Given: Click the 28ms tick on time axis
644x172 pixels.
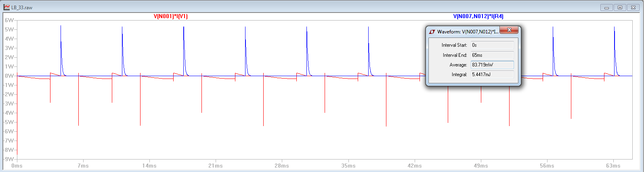Looking at the screenshot, I should tap(281, 166).
